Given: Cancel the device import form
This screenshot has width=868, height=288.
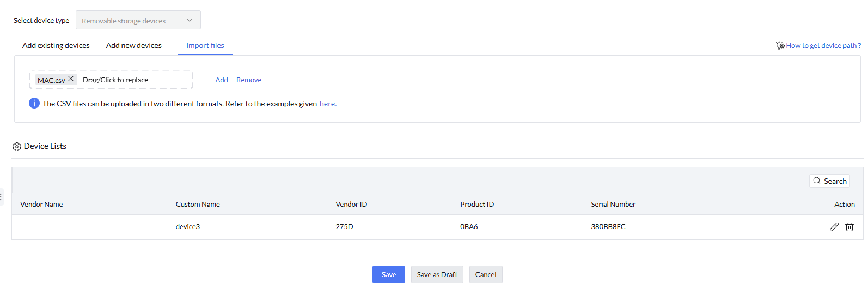Looking at the screenshot, I should click(486, 274).
